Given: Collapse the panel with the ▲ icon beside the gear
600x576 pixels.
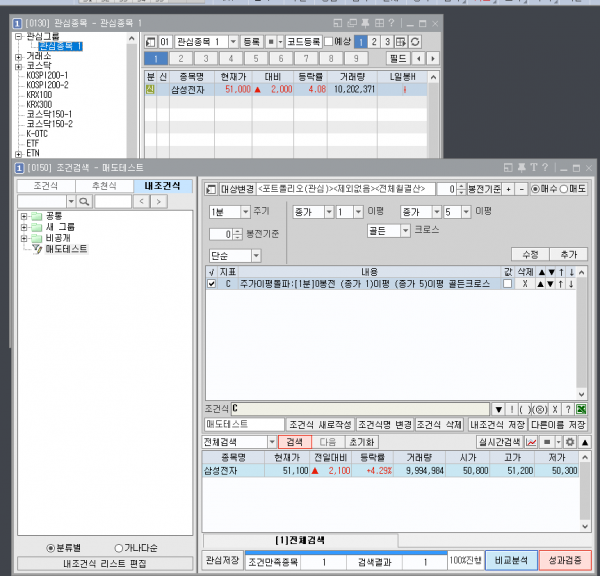Looking at the screenshot, I should coord(585,442).
